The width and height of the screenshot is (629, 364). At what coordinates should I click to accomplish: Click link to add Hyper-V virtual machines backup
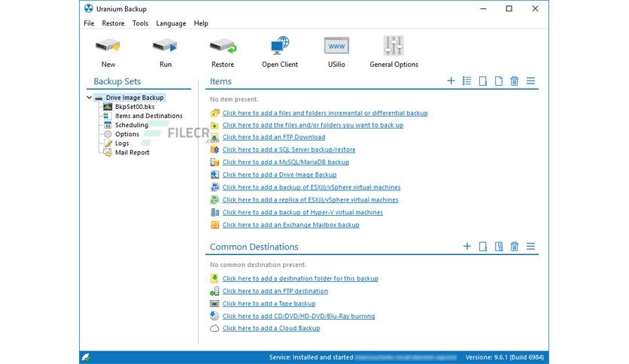click(x=302, y=212)
